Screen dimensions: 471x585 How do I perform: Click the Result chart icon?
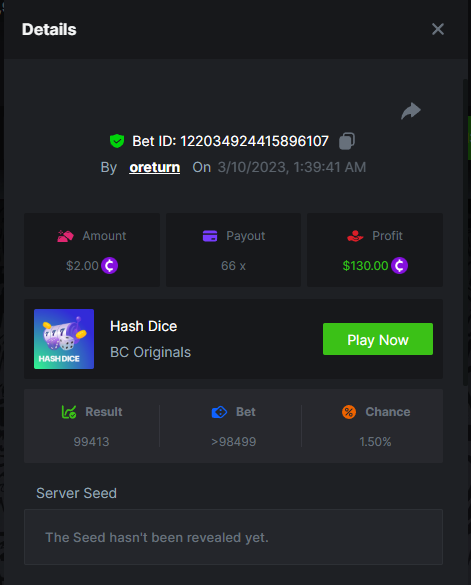click(x=69, y=412)
